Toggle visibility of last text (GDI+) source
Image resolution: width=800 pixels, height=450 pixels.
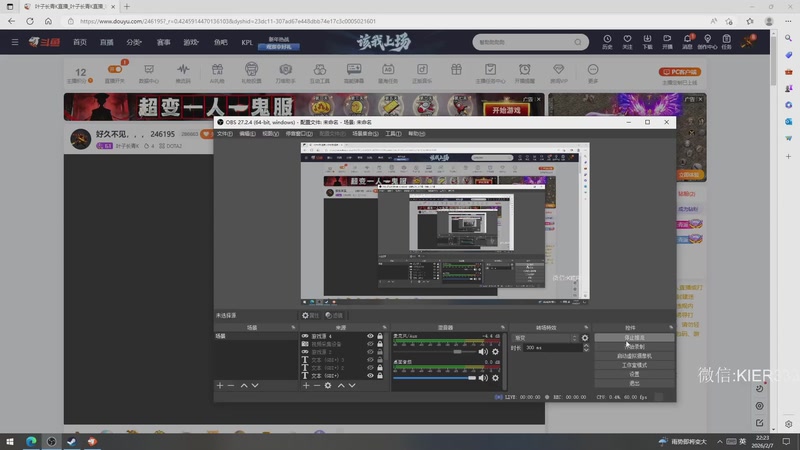point(370,376)
